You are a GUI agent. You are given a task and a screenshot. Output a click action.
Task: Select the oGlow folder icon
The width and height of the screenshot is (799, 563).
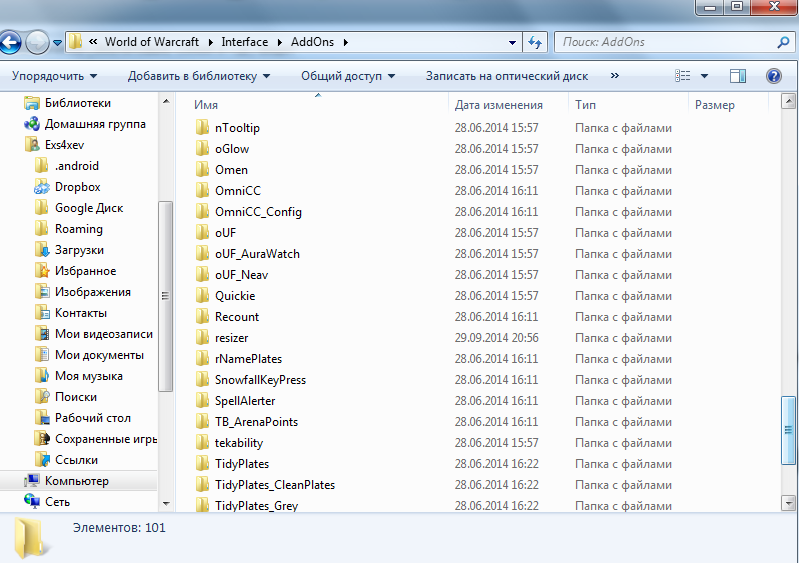[x=202, y=149]
